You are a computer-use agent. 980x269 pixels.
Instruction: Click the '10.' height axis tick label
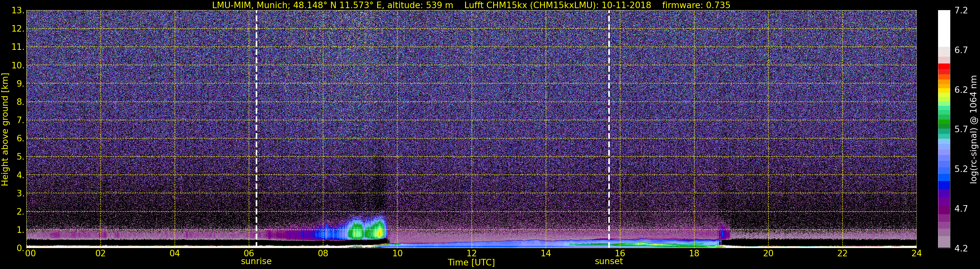pyautogui.click(x=18, y=65)
